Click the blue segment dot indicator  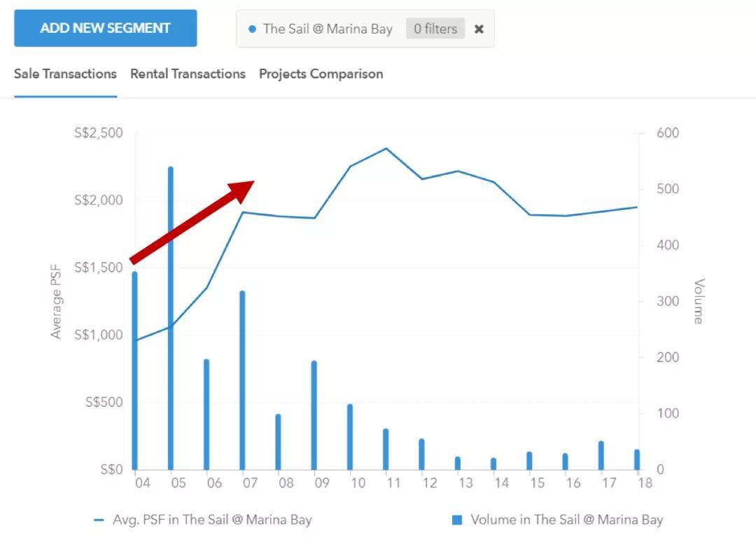click(252, 29)
